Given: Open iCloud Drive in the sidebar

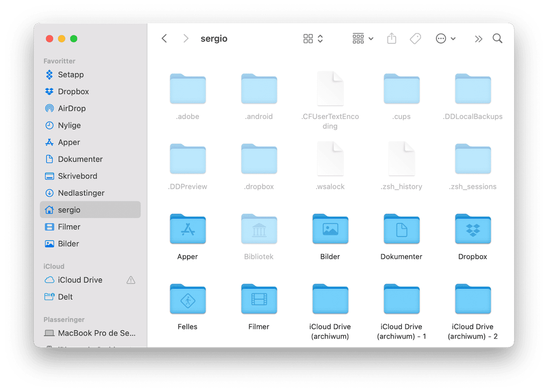Looking at the screenshot, I should point(90,280).
